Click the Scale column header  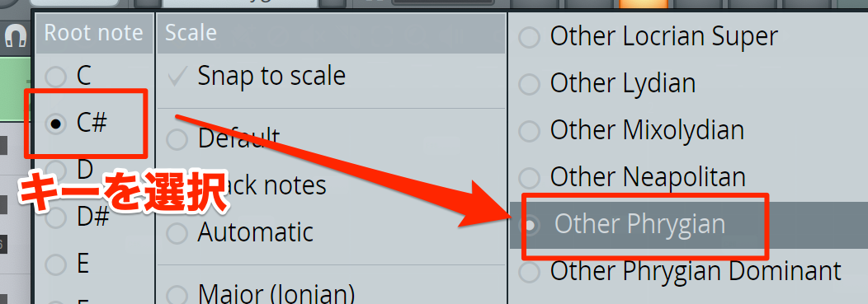tap(331, 33)
